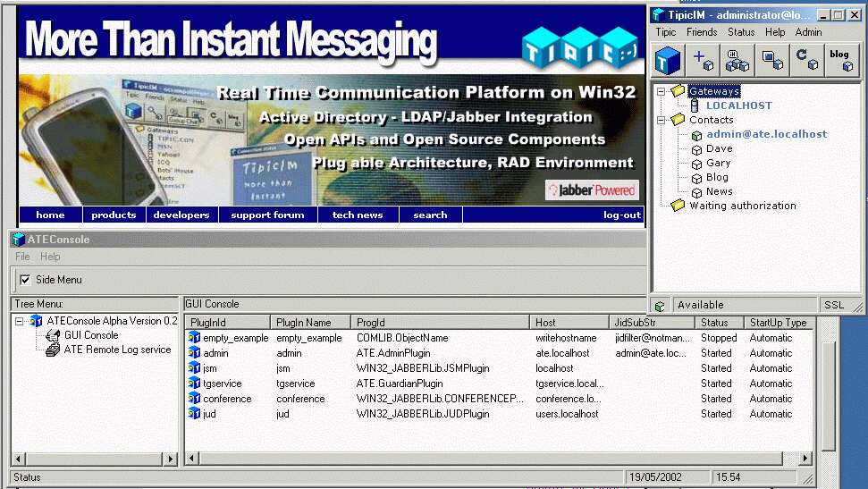Click the Contacts folder icon

[678, 119]
